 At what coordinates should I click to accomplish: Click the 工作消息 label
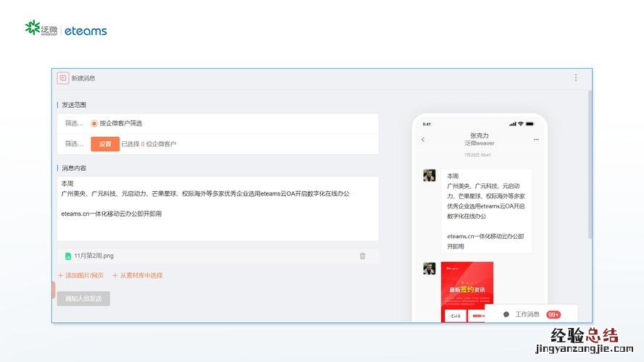[527, 314]
